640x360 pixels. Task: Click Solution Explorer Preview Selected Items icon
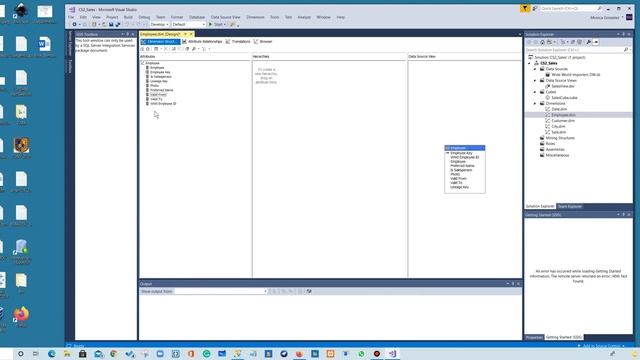point(596,42)
